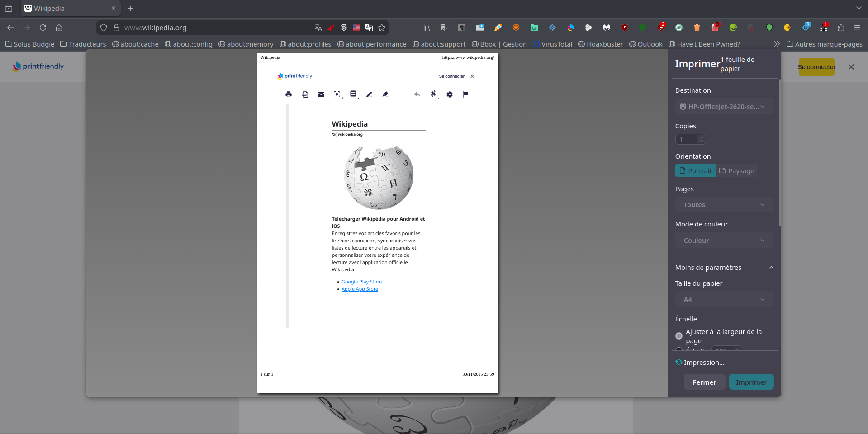Open the PrintFriendly settings gear
This screenshot has height=434, width=868.
coord(450,94)
